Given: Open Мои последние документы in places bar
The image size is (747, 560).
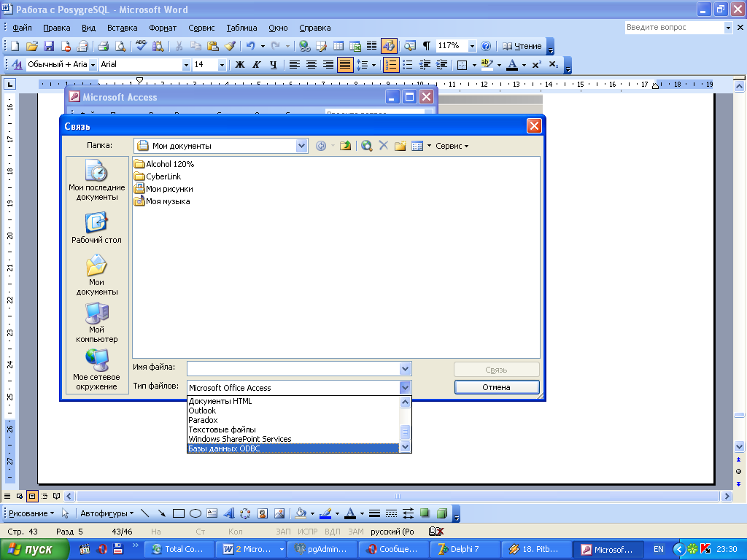Looking at the screenshot, I should [97, 181].
